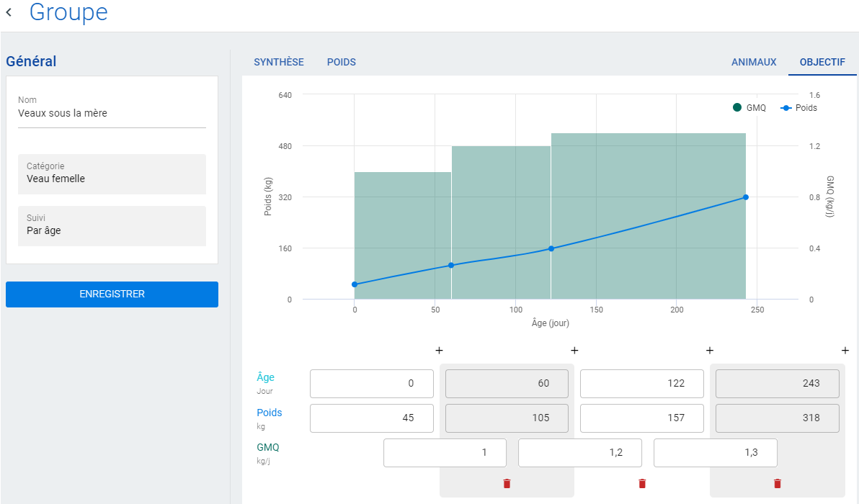Add a point after age 243
The image size is (859, 504).
(845, 350)
